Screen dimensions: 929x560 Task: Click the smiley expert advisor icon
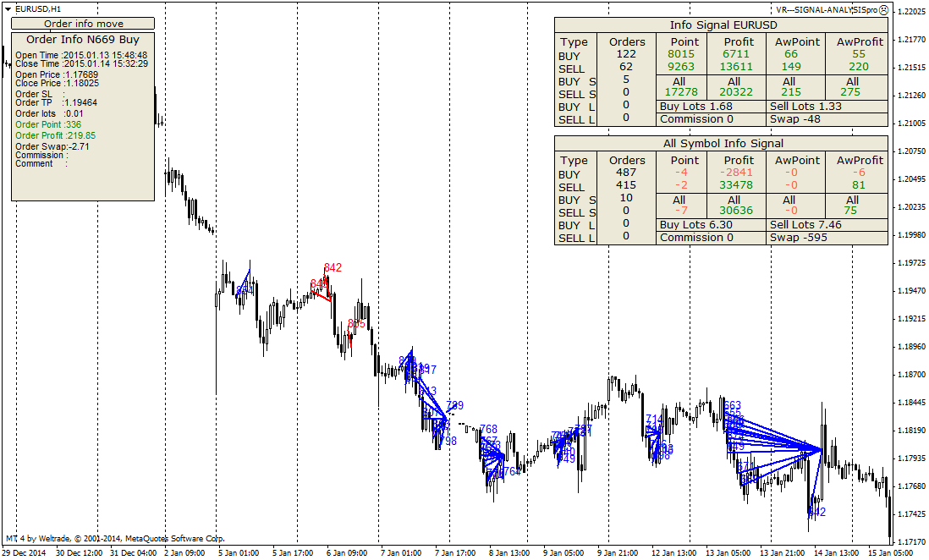pyautogui.click(x=883, y=9)
